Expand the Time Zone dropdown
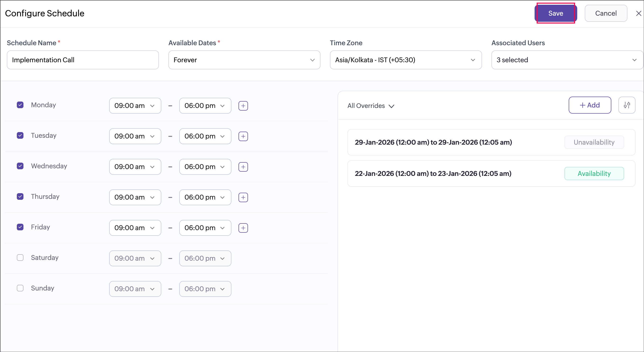The image size is (644, 352). (x=405, y=60)
